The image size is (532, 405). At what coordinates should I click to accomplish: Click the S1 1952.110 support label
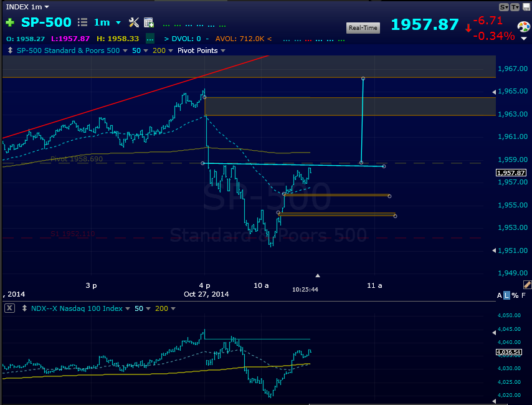tap(73, 234)
